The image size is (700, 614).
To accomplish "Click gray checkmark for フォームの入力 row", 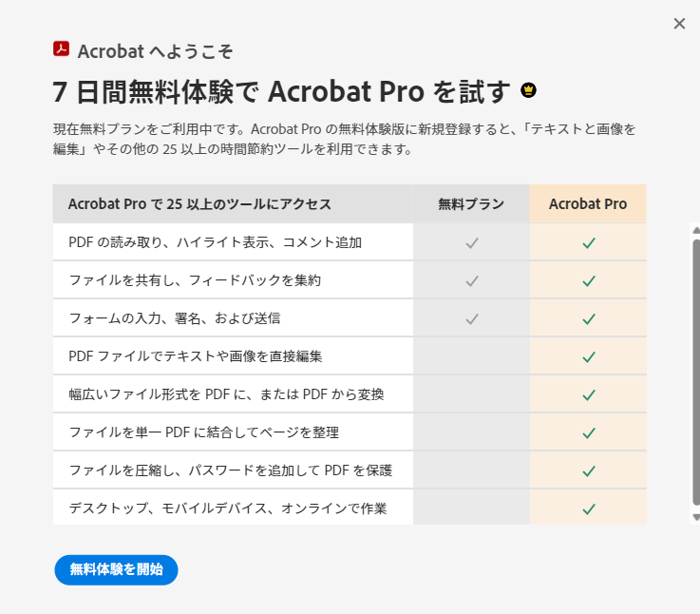I will click(472, 319).
